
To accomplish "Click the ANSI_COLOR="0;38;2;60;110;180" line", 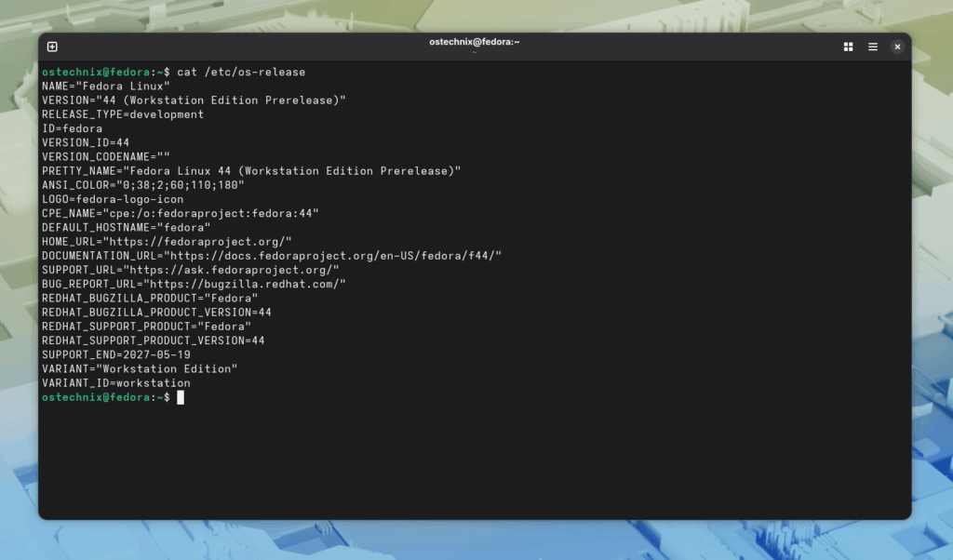I will (x=142, y=185).
